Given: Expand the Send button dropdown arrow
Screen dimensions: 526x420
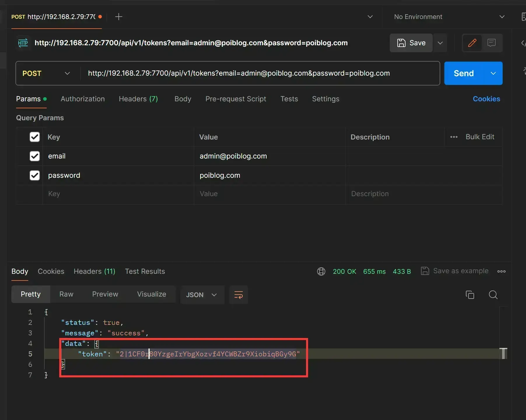Looking at the screenshot, I should (x=493, y=73).
